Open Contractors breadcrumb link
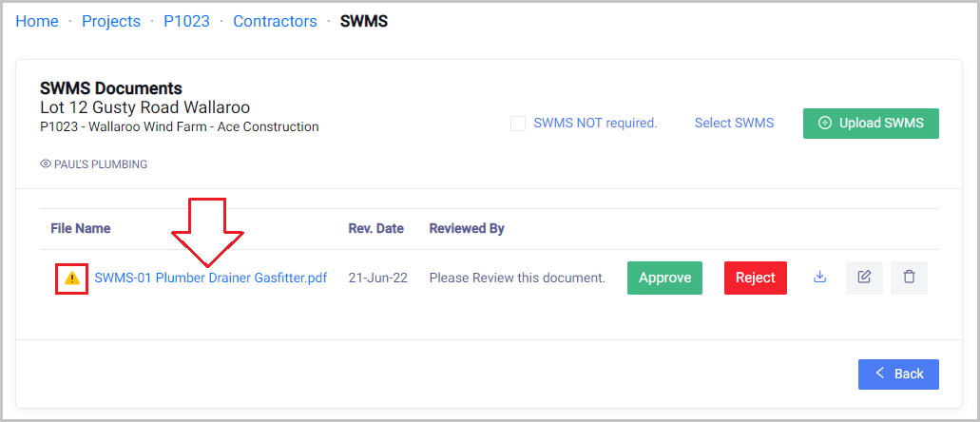 (x=275, y=21)
